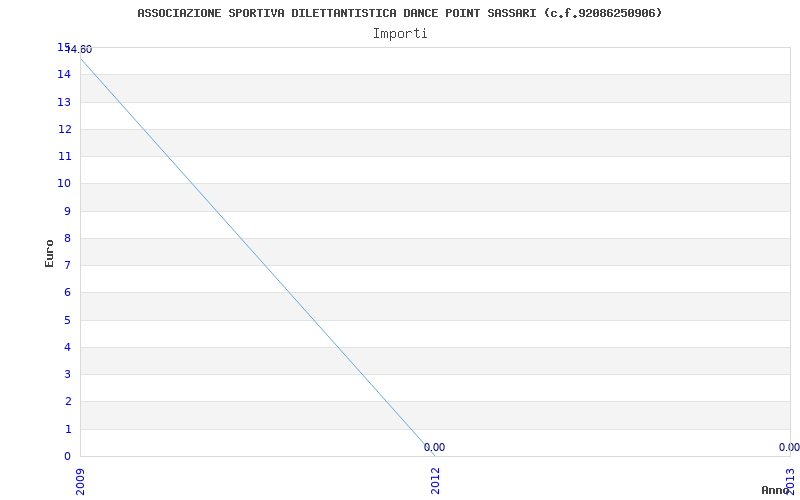
Task: Click y-axis tick label 13
Action: 64,102
